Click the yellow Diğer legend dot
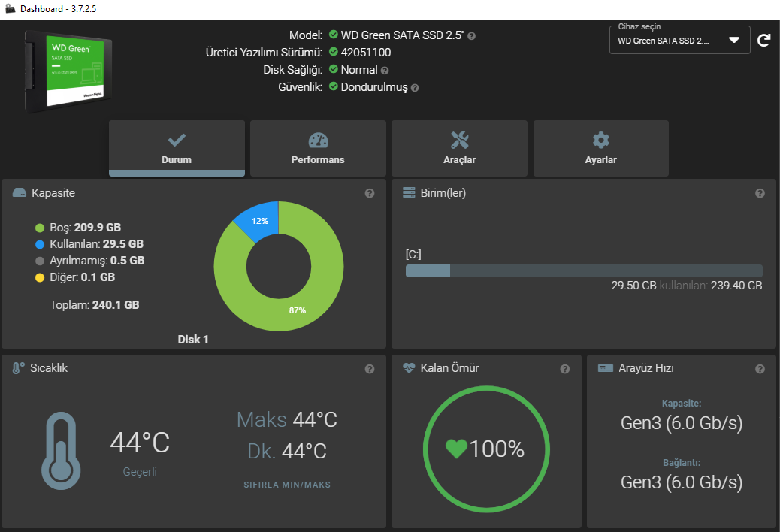This screenshot has width=780, height=532. click(40, 277)
